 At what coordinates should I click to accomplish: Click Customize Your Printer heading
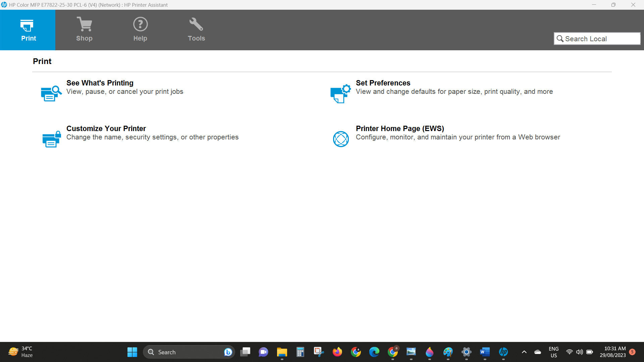tap(106, 128)
